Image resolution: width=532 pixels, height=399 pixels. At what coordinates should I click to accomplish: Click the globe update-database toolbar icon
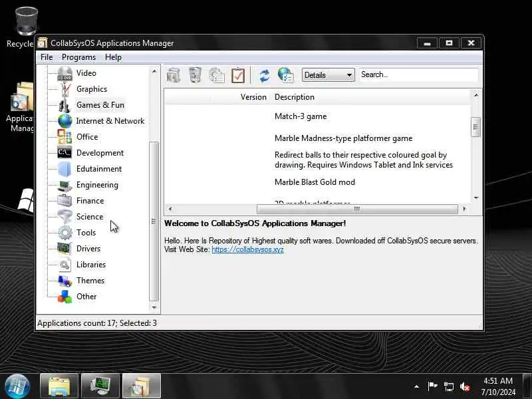[x=285, y=75]
